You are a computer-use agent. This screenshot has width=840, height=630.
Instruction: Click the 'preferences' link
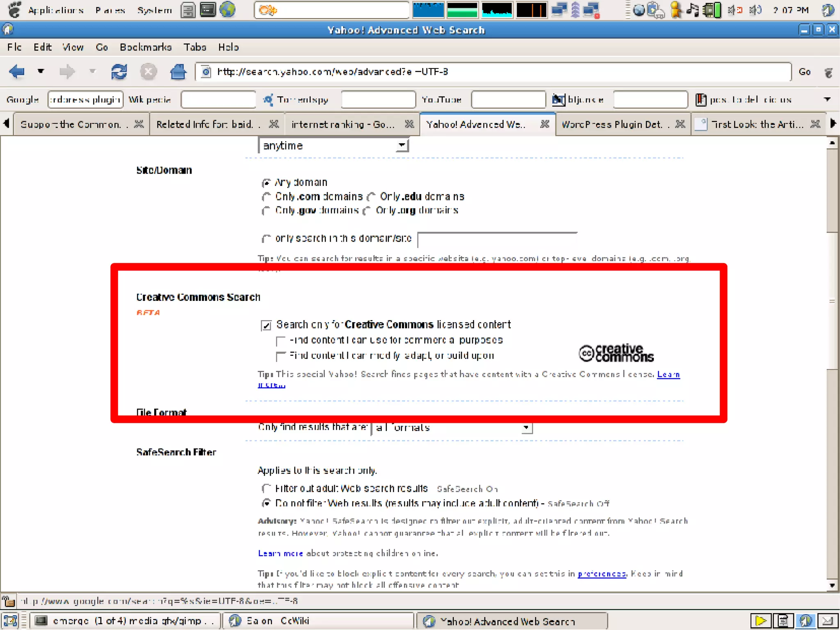click(601, 574)
